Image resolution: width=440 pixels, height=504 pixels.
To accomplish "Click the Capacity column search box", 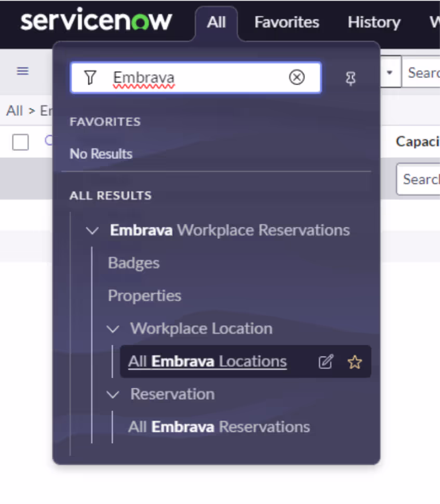I will point(418,179).
